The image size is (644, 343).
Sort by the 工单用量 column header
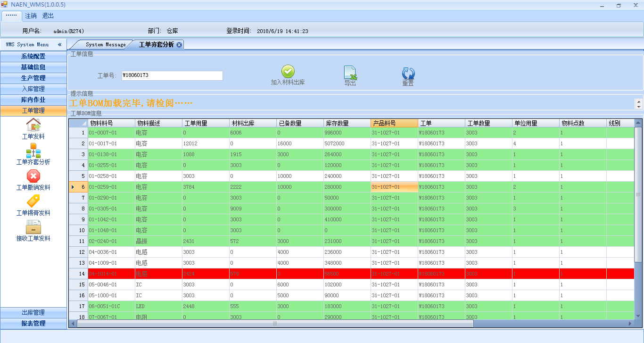pyautogui.click(x=206, y=123)
